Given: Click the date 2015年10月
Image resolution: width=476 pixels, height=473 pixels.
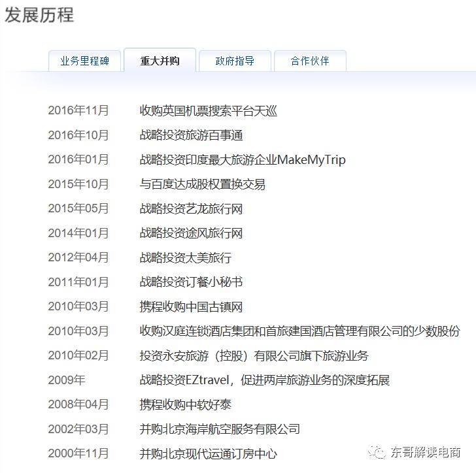Looking at the screenshot, I should [78, 184].
